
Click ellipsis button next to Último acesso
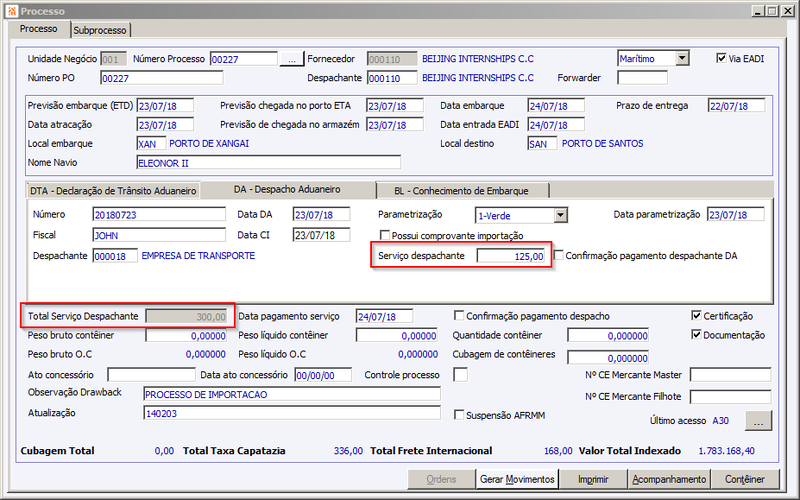click(x=758, y=421)
